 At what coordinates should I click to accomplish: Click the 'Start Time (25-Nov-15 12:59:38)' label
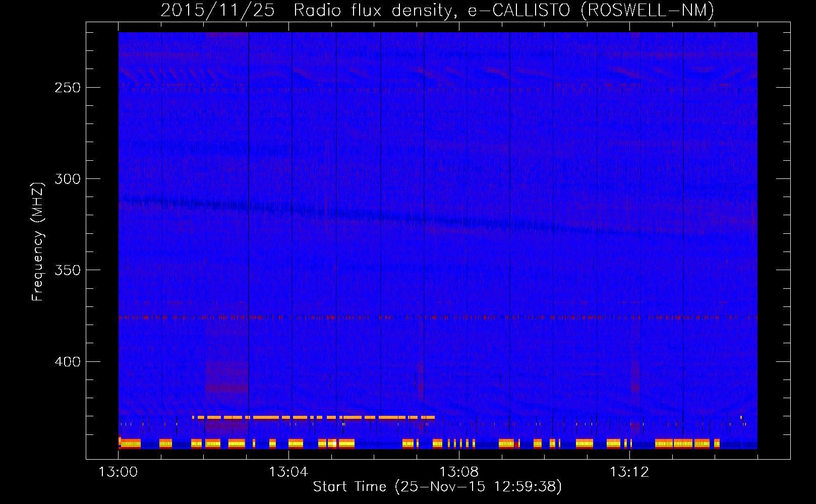click(437, 487)
